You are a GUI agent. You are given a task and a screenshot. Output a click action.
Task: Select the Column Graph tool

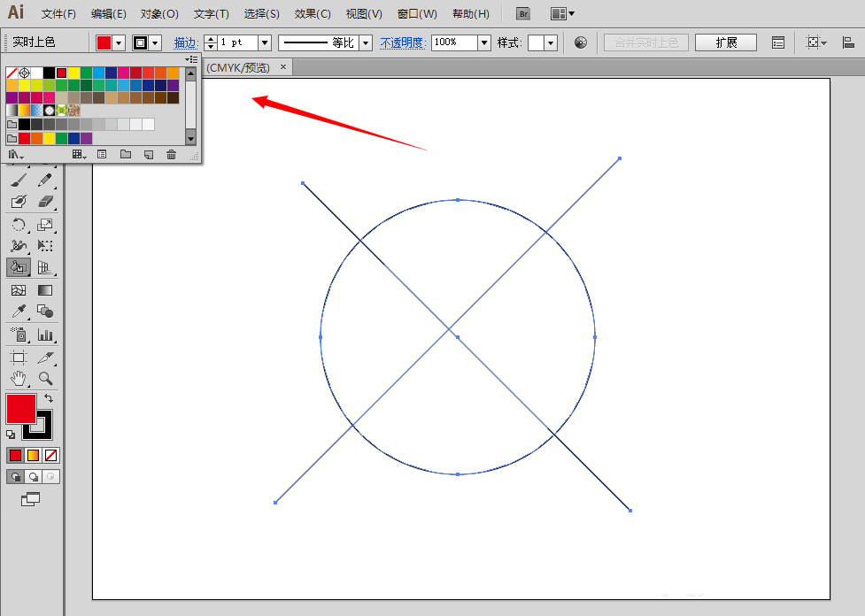point(45,335)
